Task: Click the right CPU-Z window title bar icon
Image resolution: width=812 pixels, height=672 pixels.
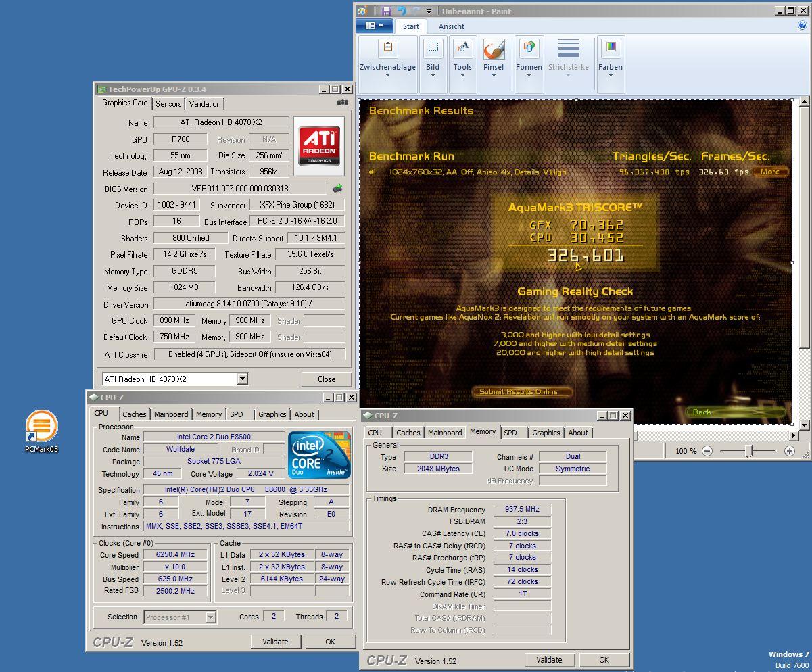Action: tap(368, 416)
